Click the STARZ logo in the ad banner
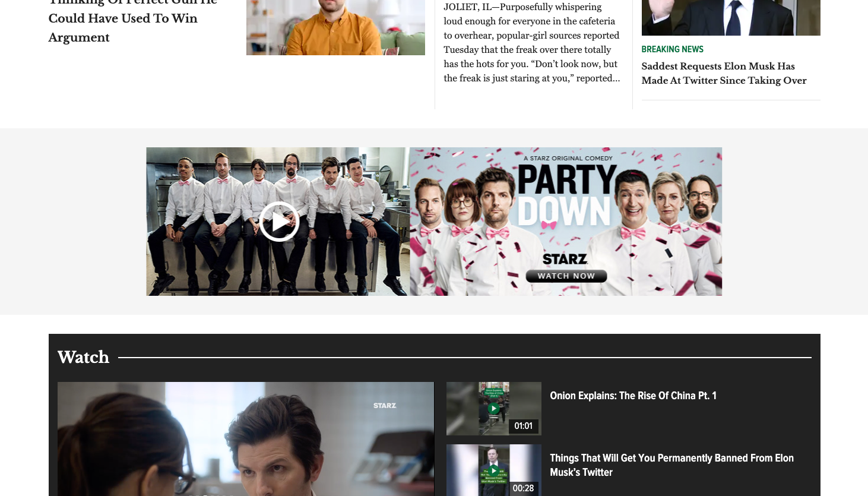Screen dimensions: 868x496 tap(565, 259)
